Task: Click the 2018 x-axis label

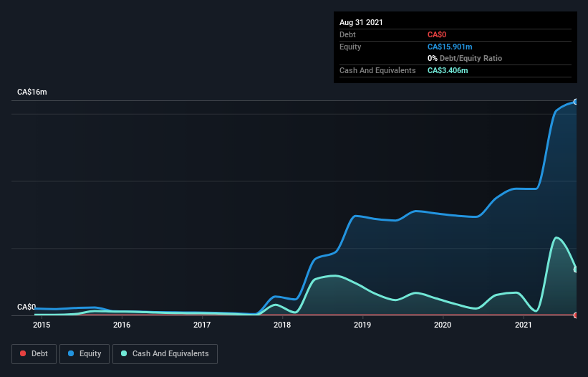Action: point(282,325)
